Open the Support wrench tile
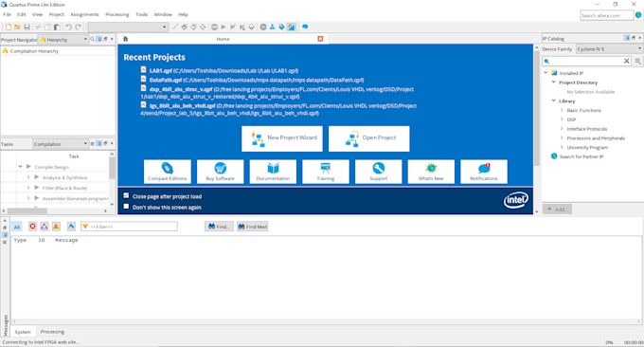644x347 pixels. coord(378,172)
